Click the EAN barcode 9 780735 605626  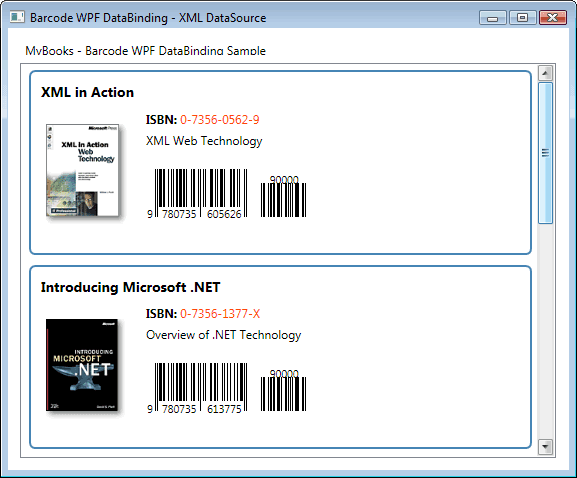click(197, 194)
